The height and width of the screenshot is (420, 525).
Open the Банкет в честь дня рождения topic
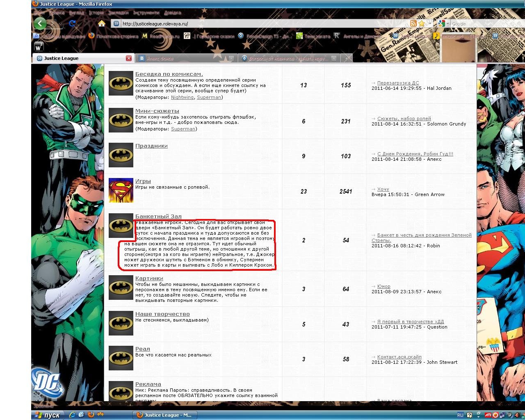click(422, 238)
